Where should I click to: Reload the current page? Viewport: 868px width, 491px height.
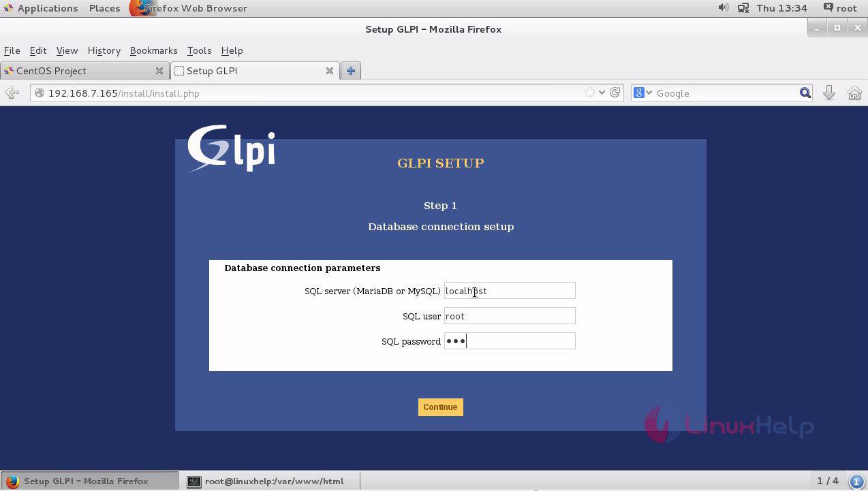tap(615, 93)
